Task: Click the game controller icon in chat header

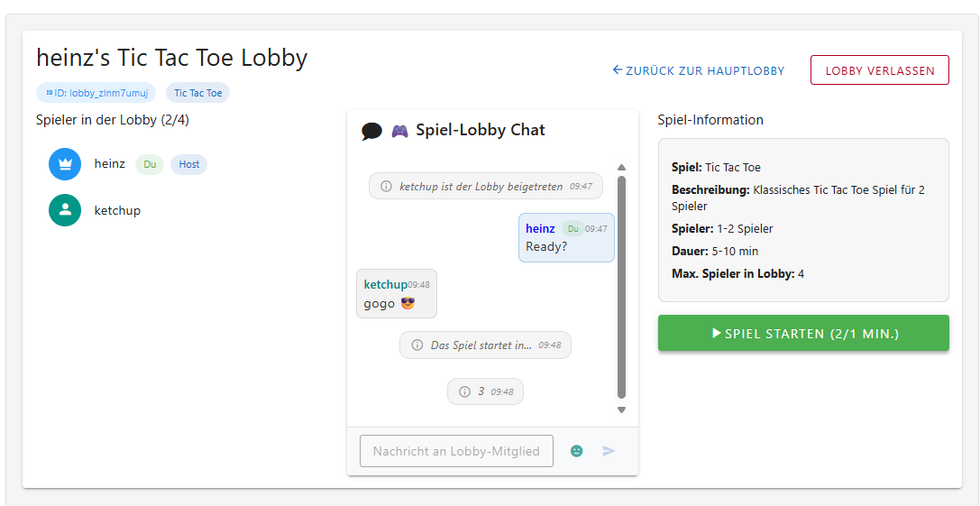Action: point(400,131)
